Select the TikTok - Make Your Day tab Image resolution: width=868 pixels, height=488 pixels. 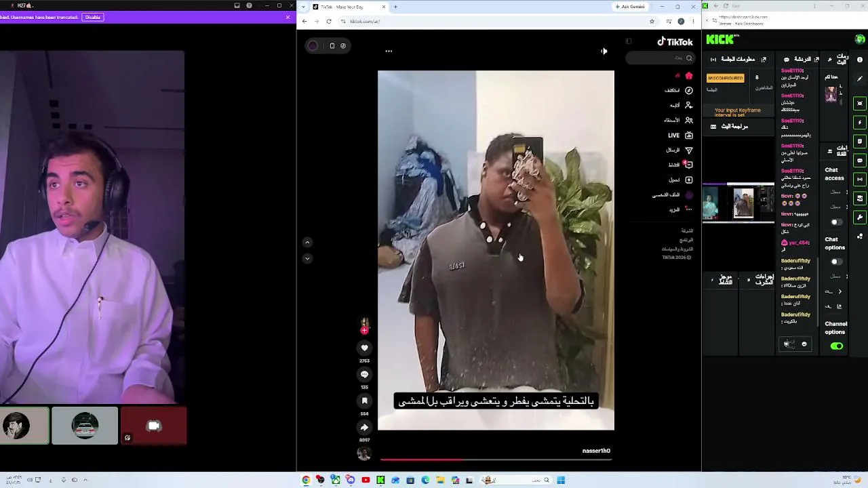tap(349, 7)
